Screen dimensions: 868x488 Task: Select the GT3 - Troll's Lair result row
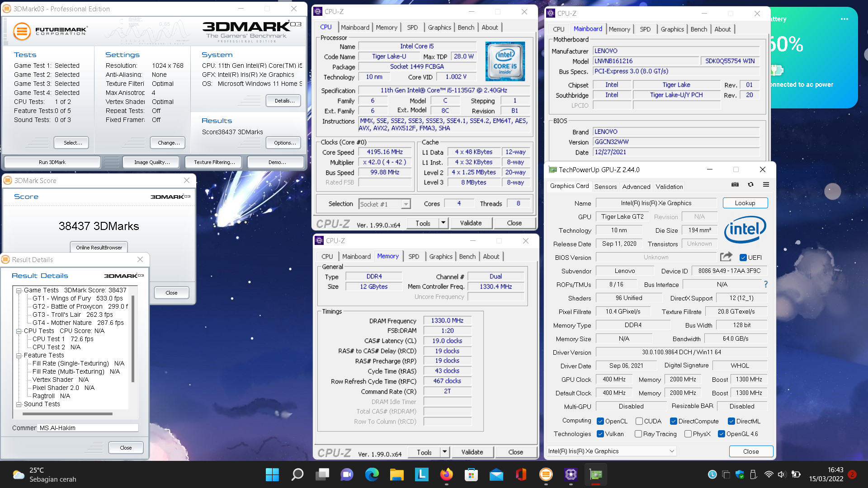point(73,314)
